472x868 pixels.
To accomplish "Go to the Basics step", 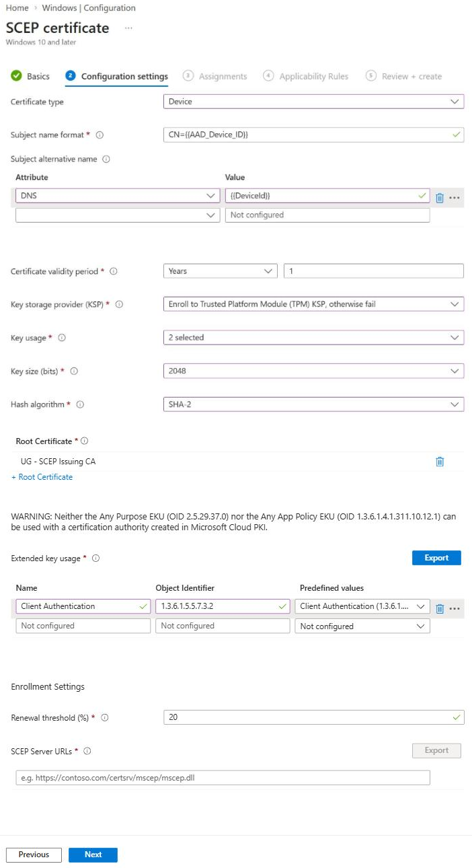I will (30, 76).
